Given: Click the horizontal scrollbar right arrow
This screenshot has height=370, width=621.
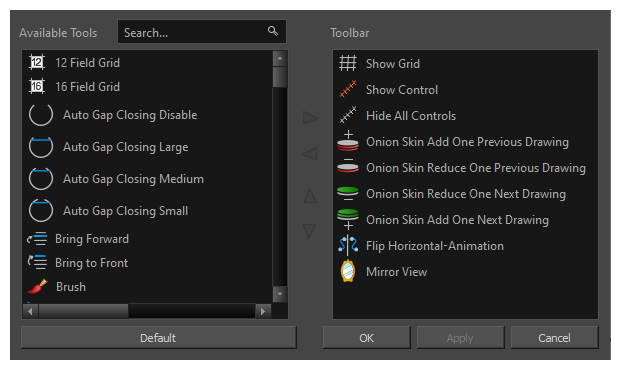Looking at the screenshot, I should [263, 311].
